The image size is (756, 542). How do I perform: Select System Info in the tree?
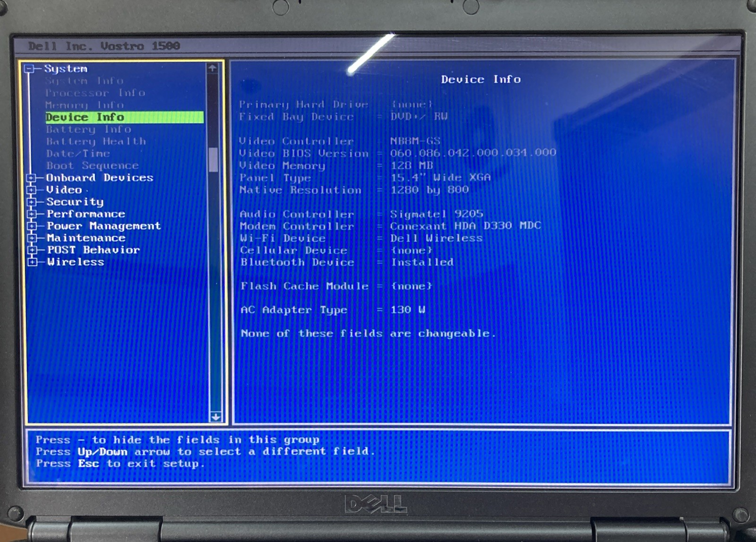pos(84,81)
